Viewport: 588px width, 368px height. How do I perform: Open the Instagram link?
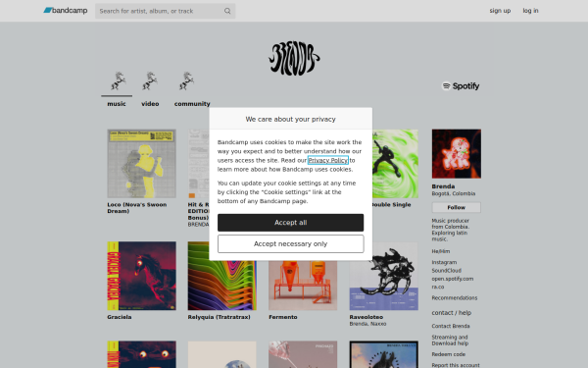(444, 262)
